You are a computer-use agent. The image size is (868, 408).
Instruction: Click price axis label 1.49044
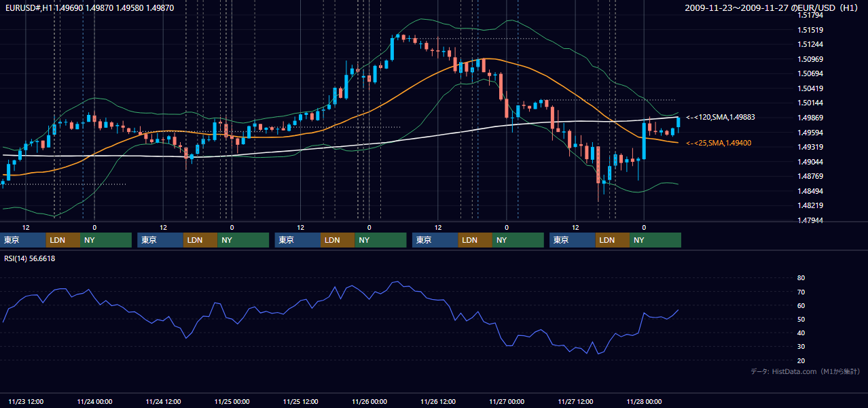tap(810, 162)
